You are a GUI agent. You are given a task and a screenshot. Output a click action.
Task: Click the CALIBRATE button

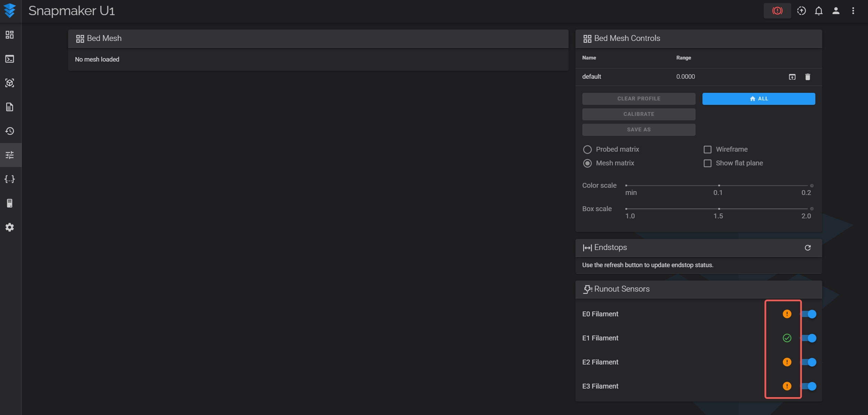click(x=638, y=114)
